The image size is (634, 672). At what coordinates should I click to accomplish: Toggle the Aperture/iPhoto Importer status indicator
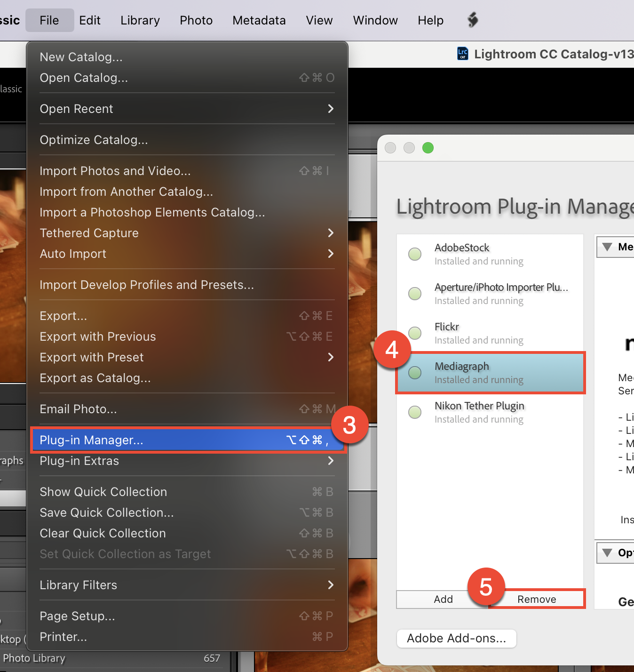click(414, 294)
